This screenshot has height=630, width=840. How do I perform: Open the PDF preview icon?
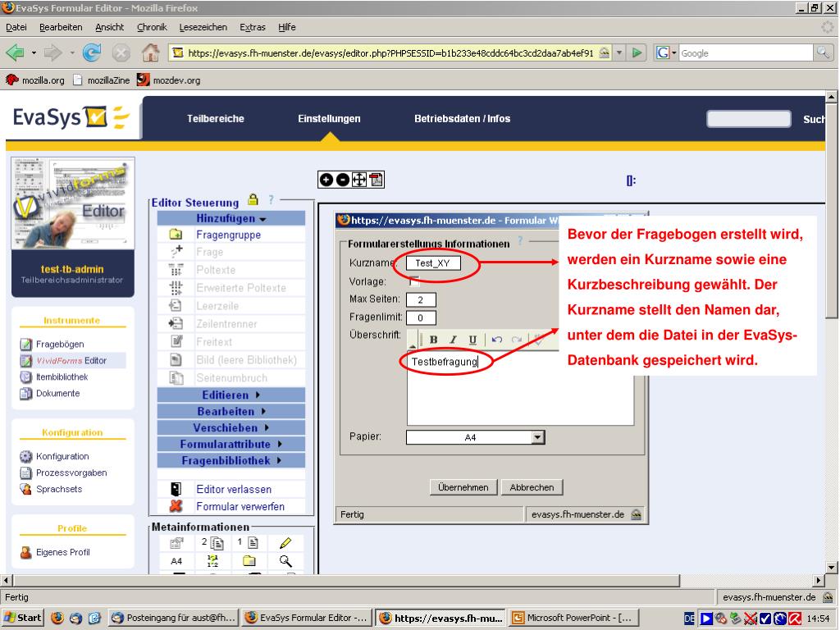coord(376,180)
